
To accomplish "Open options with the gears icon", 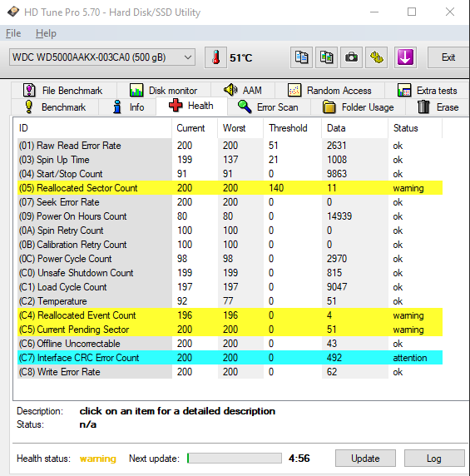I will 376,57.
